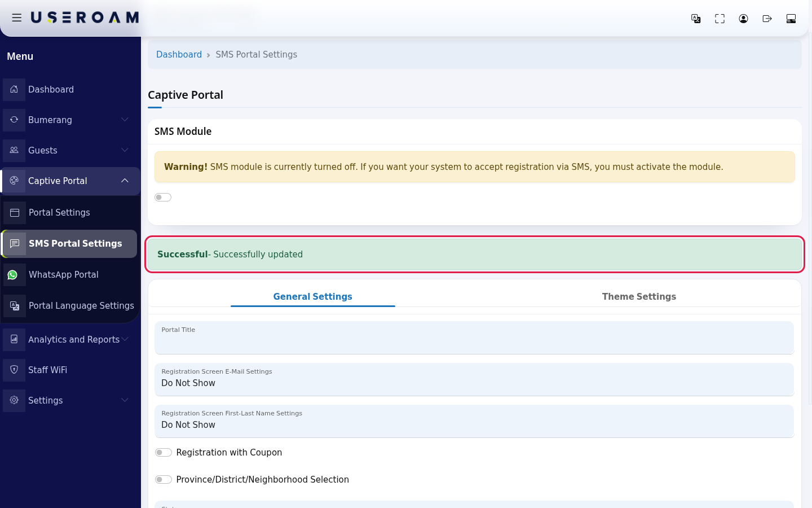
Task: Enable the SMS Module switch
Action: [163, 197]
